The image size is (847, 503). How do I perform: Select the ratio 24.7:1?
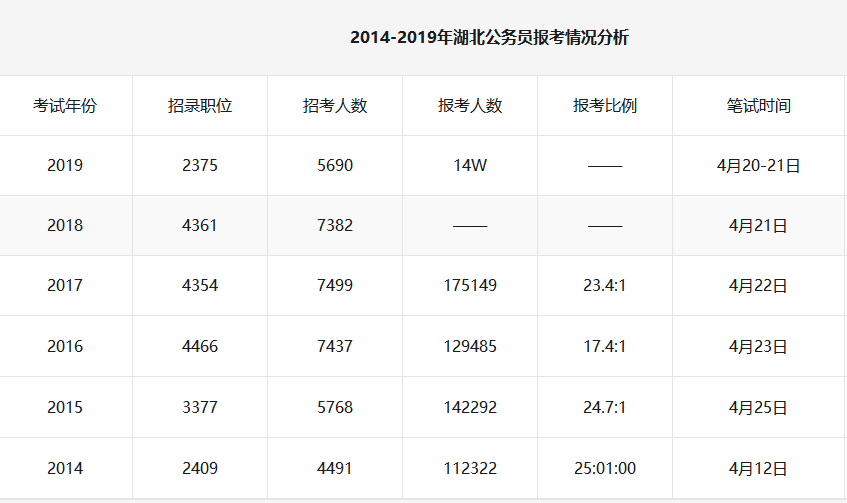pos(605,407)
